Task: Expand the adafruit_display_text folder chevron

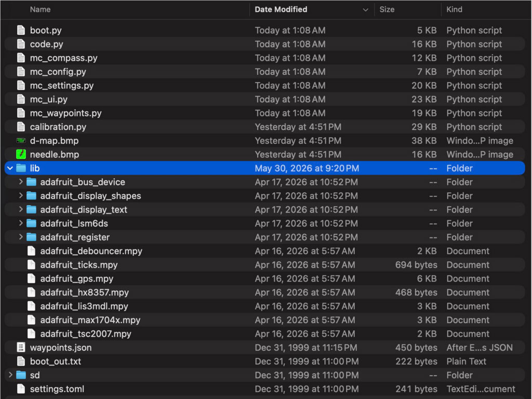Action: click(x=21, y=209)
